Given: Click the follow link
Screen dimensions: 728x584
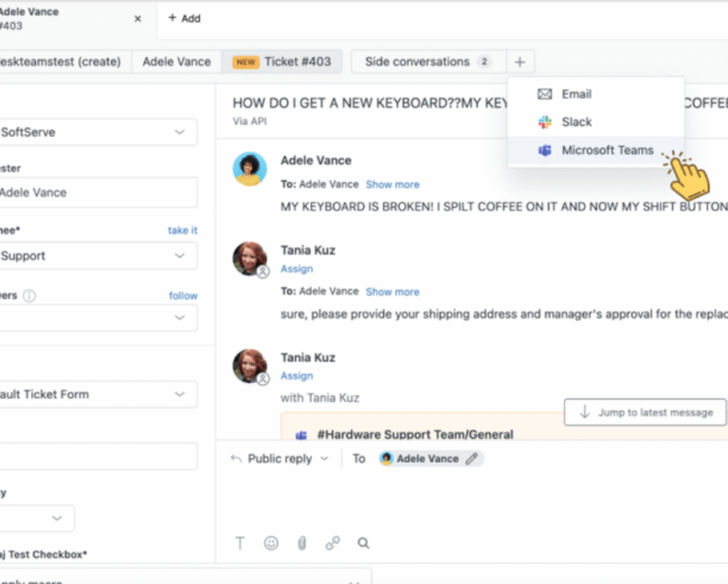Looking at the screenshot, I should [x=183, y=296].
